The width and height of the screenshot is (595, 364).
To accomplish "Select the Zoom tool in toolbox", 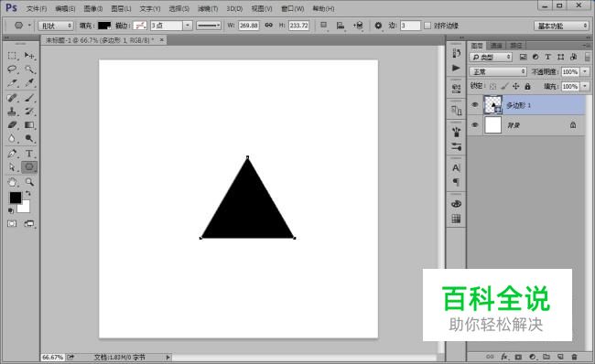I will point(29,182).
